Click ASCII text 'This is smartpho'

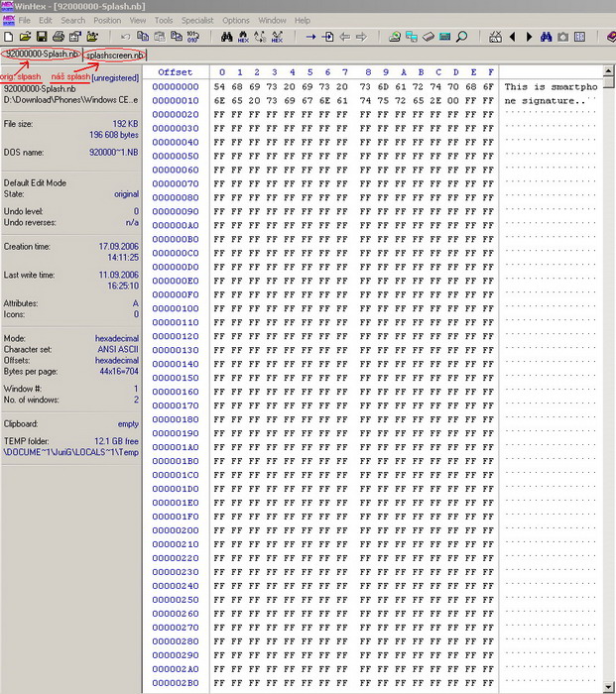pyautogui.click(x=551, y=87)
